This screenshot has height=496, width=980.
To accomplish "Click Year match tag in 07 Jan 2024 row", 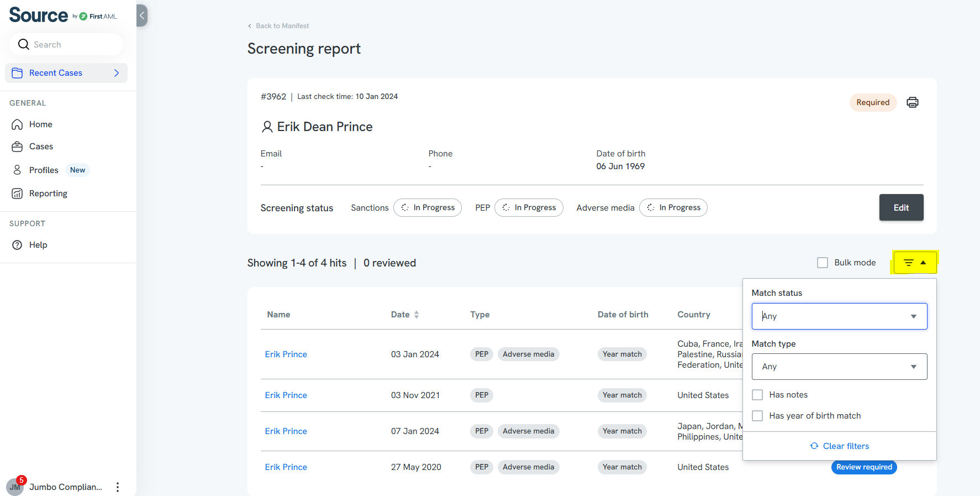I will click(622, 431).
